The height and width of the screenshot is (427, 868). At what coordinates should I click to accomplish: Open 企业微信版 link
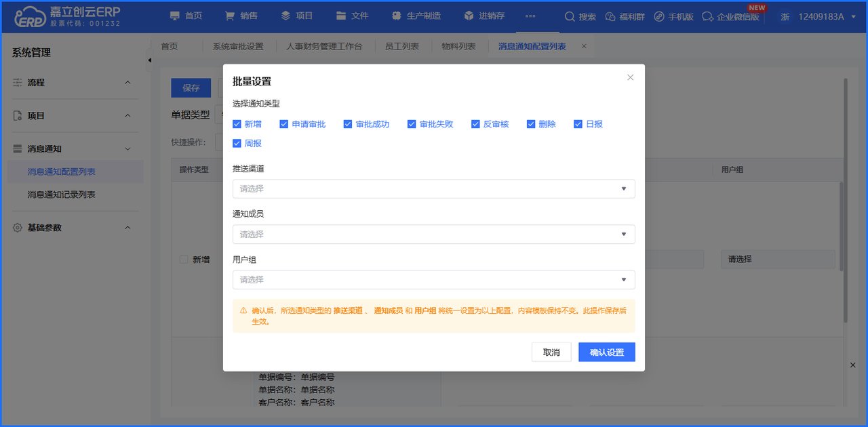[730, 16]
